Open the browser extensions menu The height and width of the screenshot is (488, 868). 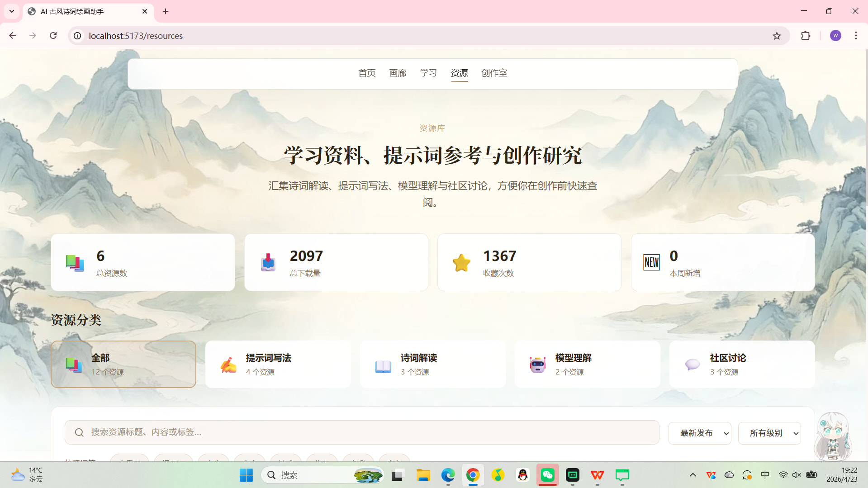click(x=806, y=36)
